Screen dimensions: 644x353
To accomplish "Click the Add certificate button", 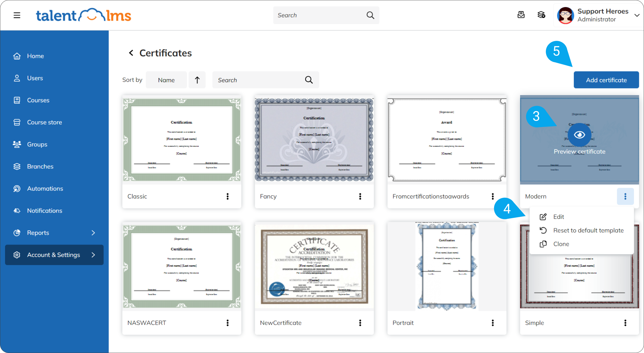I will pos(606,80).
